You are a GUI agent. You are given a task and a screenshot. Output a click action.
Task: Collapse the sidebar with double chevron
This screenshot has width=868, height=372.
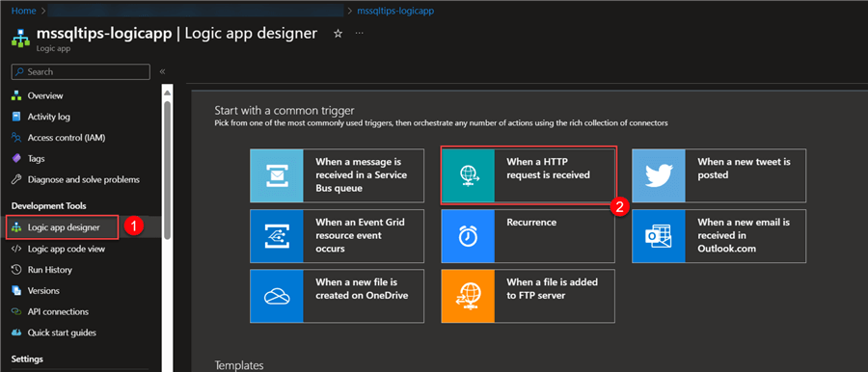point(162,71)
